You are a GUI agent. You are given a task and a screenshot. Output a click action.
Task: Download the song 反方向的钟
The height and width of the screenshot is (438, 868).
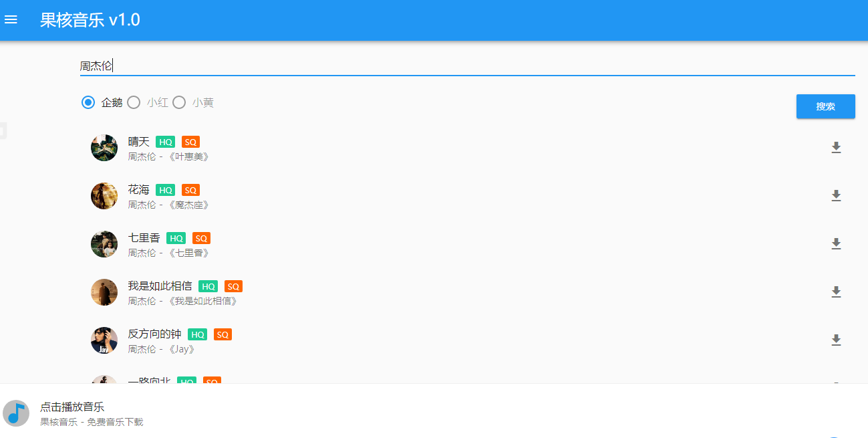coord(836,340)
